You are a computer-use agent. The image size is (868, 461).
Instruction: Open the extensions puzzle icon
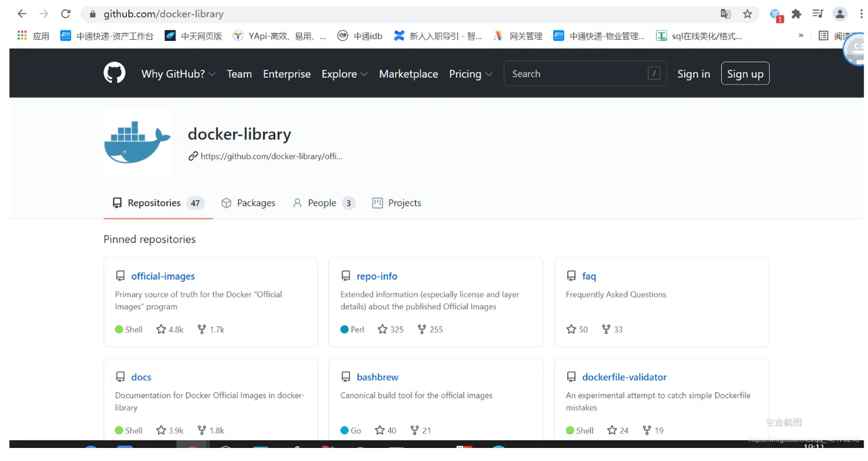click(x=797, y=14)
